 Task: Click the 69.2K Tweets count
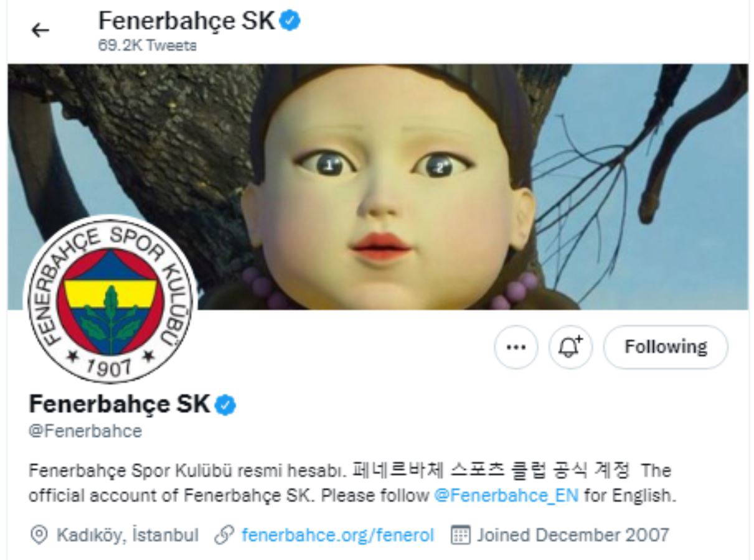148,46
